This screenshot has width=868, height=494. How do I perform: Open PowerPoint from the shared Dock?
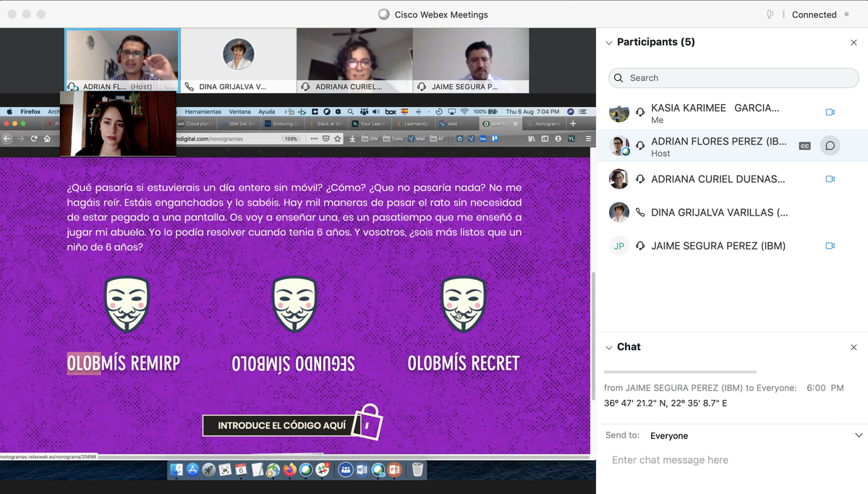pyautogui.click(x=394, y=469)
